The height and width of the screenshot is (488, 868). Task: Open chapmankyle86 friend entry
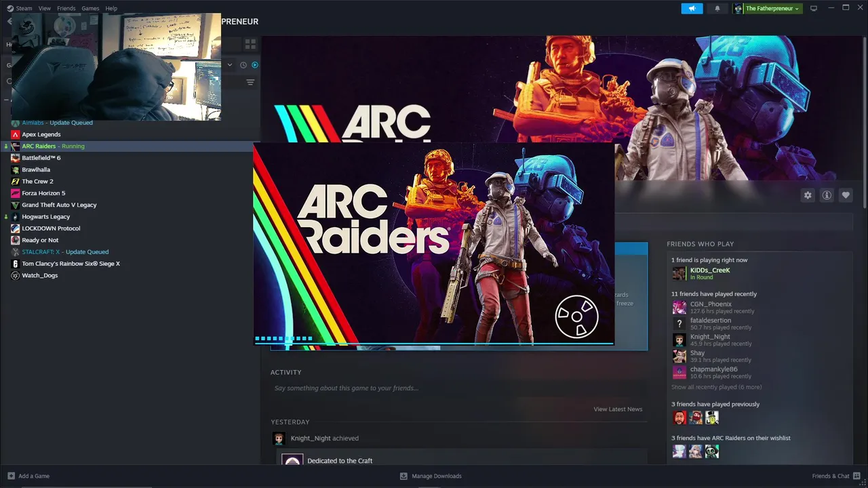pos(711,372)
